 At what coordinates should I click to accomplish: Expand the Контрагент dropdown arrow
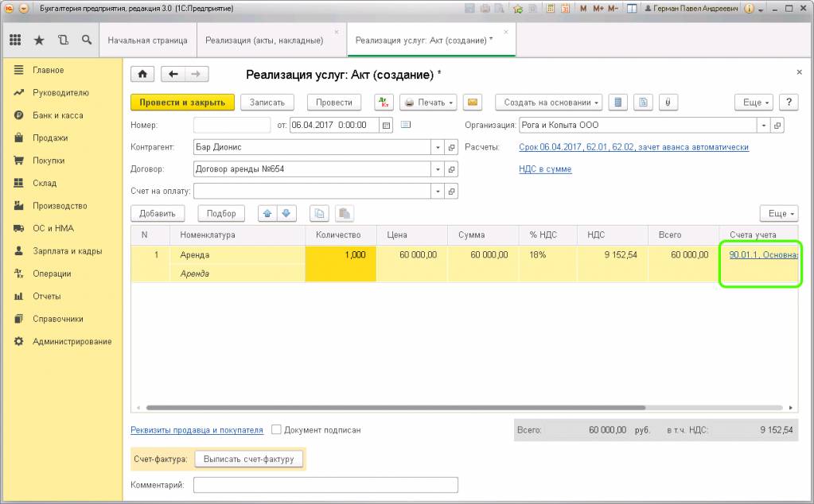tap(438, 147)
